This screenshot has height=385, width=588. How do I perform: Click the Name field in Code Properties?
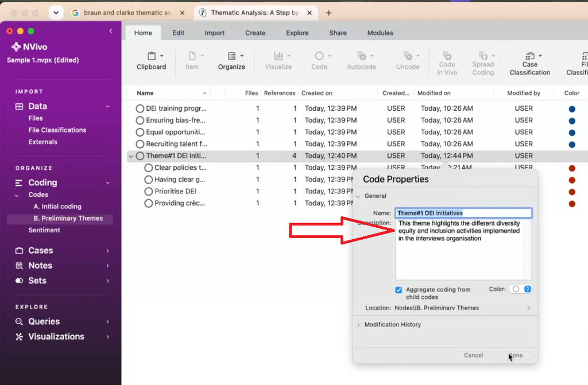(463, 213)
